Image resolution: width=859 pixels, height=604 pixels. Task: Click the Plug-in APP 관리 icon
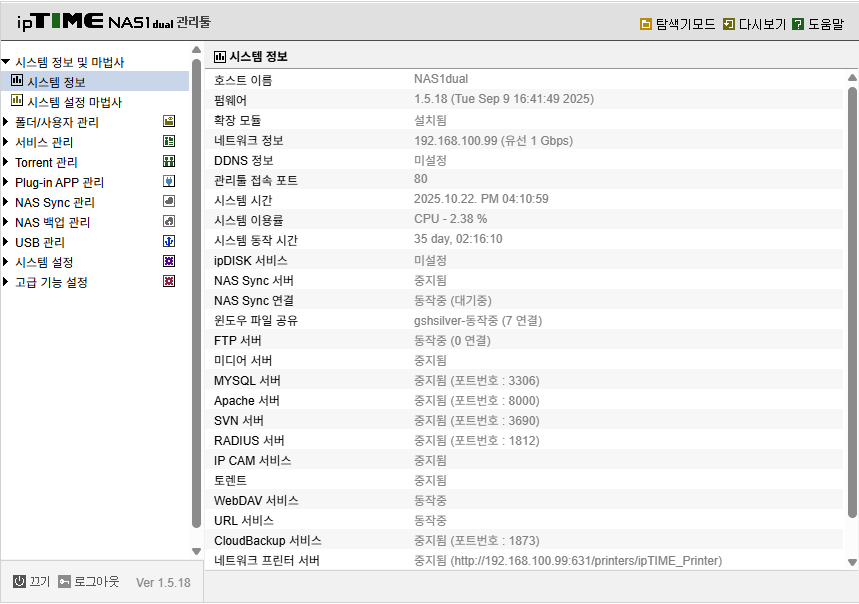click(169, 182)
